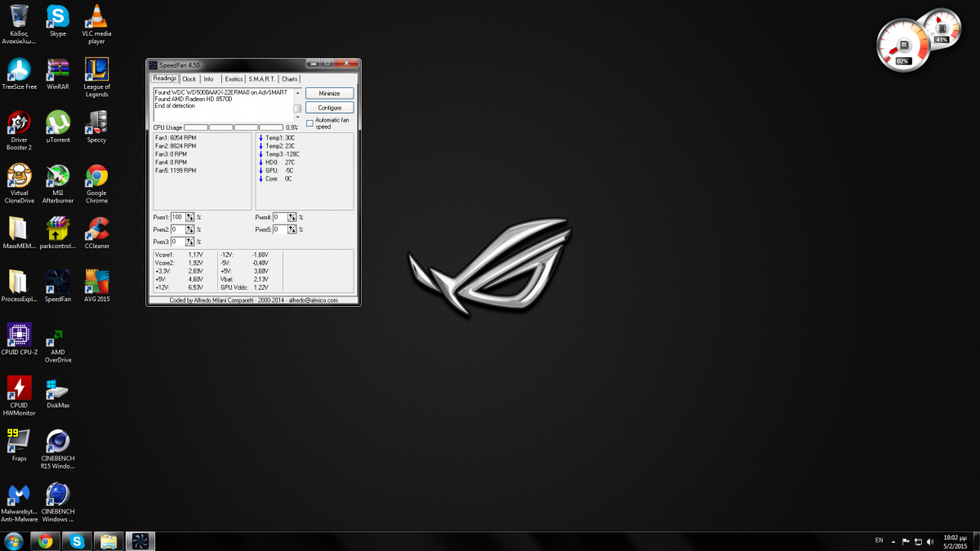Select the µTorrent desktop icon
980x551 pixels.
coord(58,127)
